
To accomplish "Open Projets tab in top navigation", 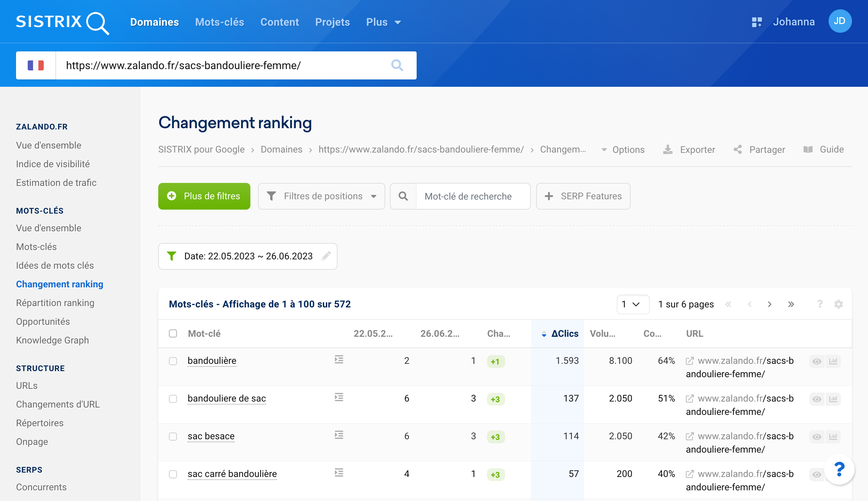I will pyautogui.click(x=332, y=22).
